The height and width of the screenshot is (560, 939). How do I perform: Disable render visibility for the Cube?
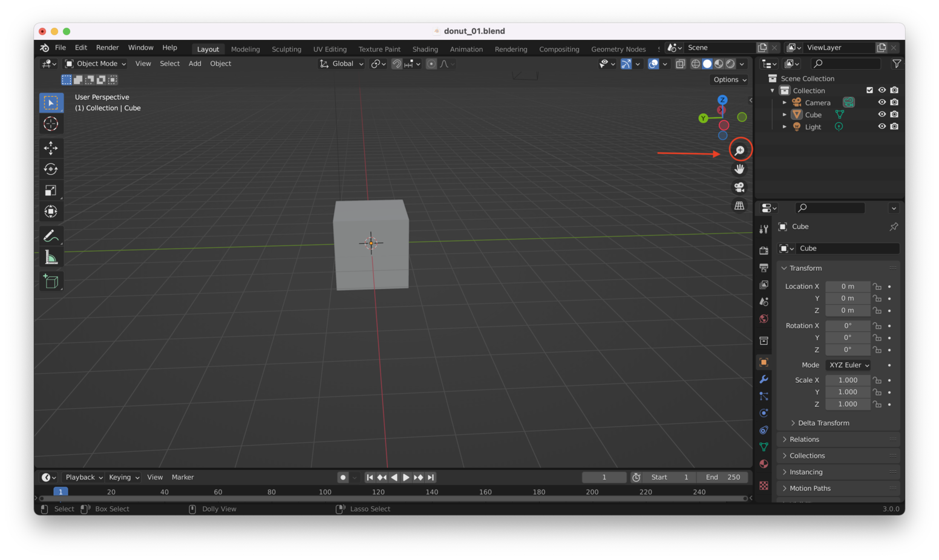(894, 114)
